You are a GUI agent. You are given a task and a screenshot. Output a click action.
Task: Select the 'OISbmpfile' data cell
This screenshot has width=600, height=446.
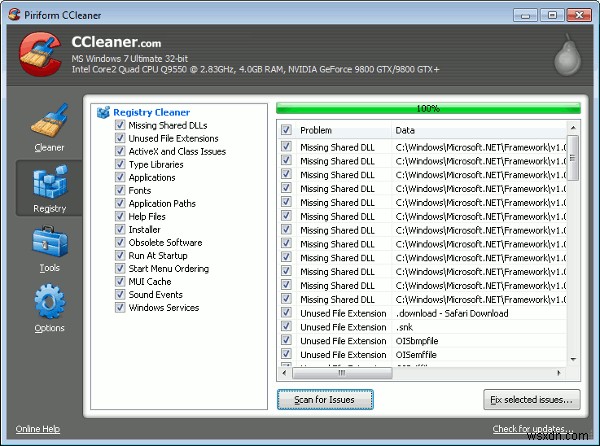click(x=417, y=341)
